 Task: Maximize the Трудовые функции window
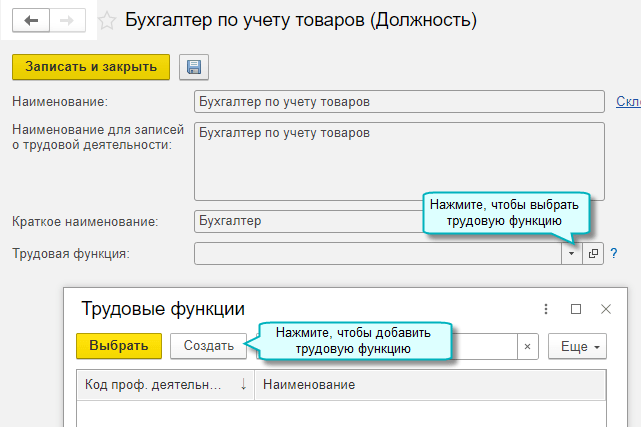pos(575,309)
